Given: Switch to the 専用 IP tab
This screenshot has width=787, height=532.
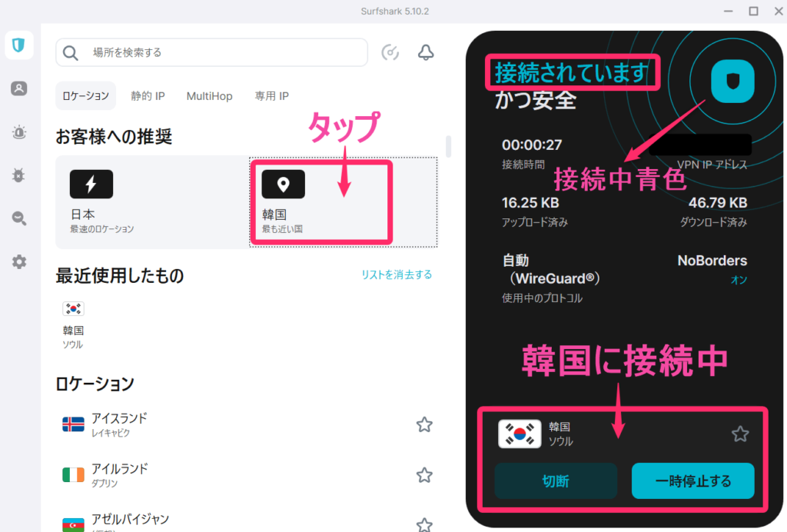Looking at the screenshot, I should click(x=271, y=96).
